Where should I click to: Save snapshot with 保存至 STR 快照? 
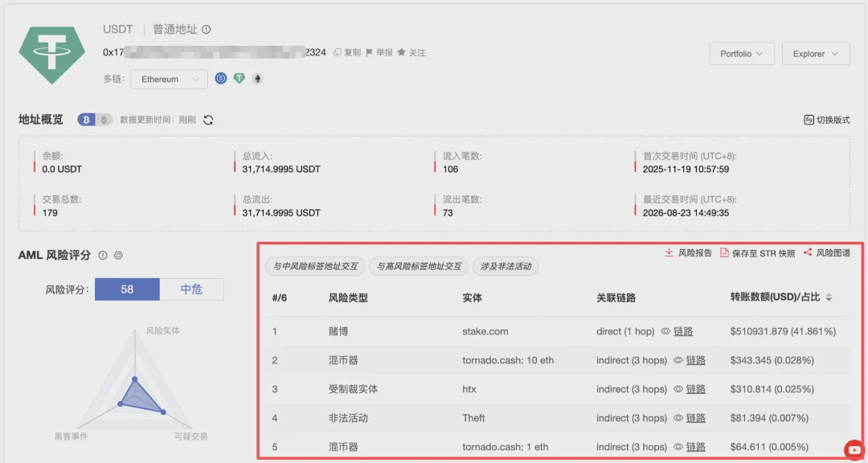click(x=757, y=253)
